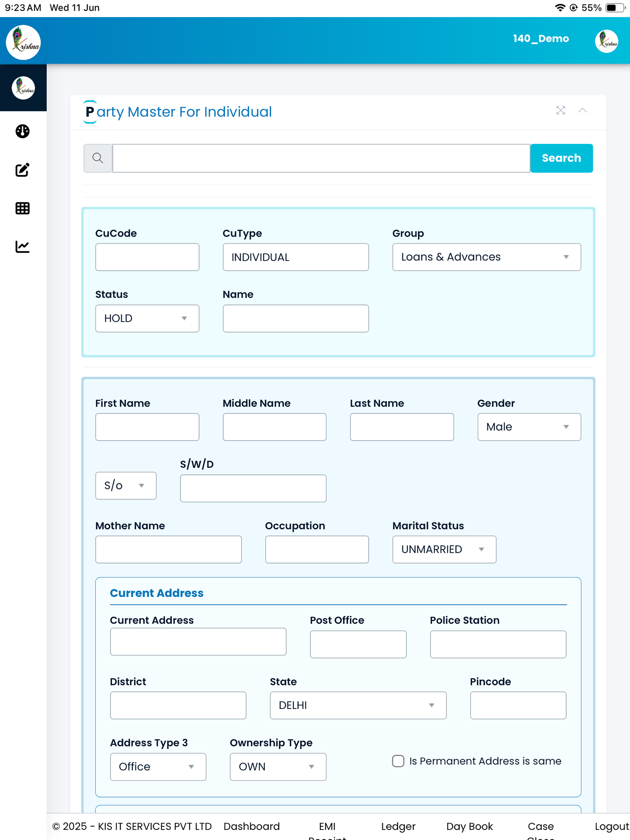Click the Occupation input field
Screen dimensions: 630x840
317,549
